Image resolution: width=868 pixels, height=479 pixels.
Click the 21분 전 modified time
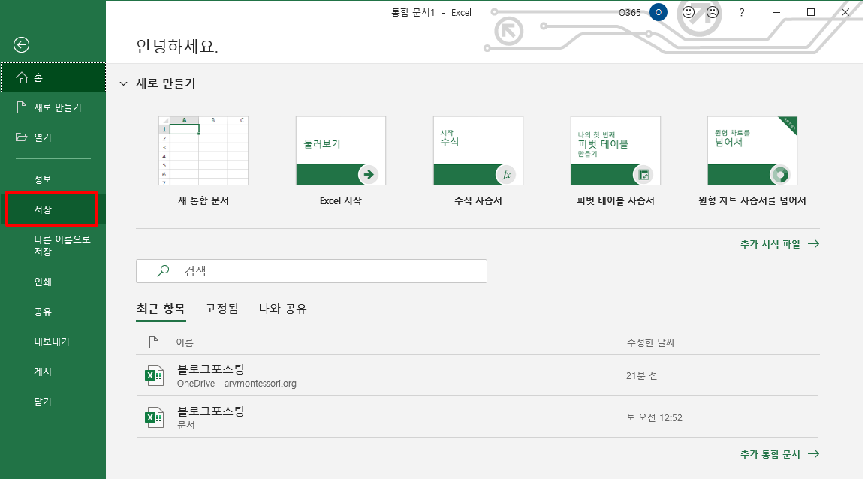(641, 375)
